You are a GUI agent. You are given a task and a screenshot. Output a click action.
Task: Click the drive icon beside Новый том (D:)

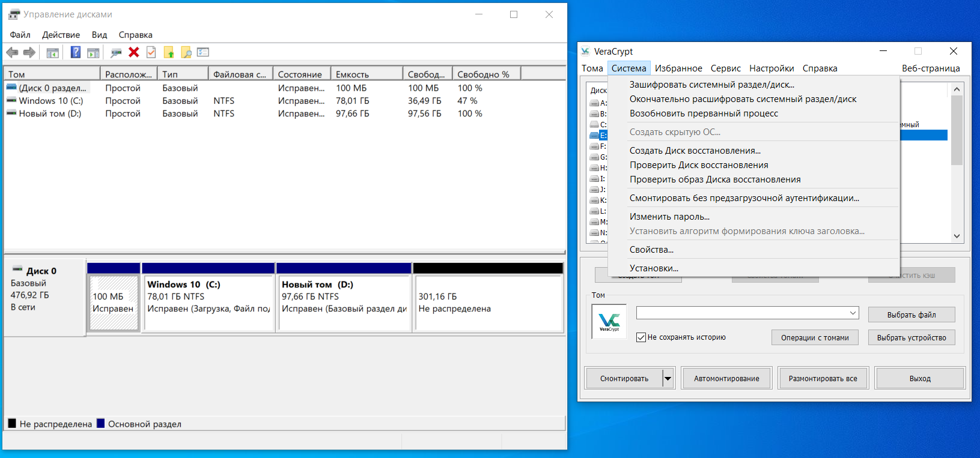[11, 113]
